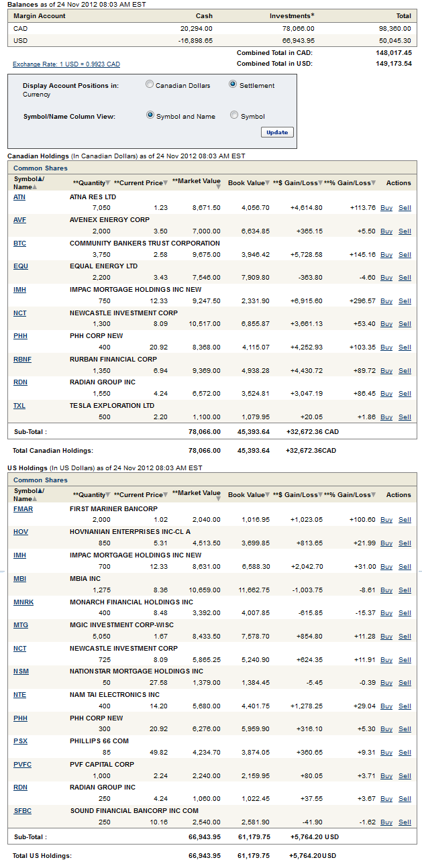Image resolution: width=422 pixels, height=868 pixels.
Task: Sort Canadian Holdings by Quantity arrow
Action: pyautogui.click(x=109, y=183)
